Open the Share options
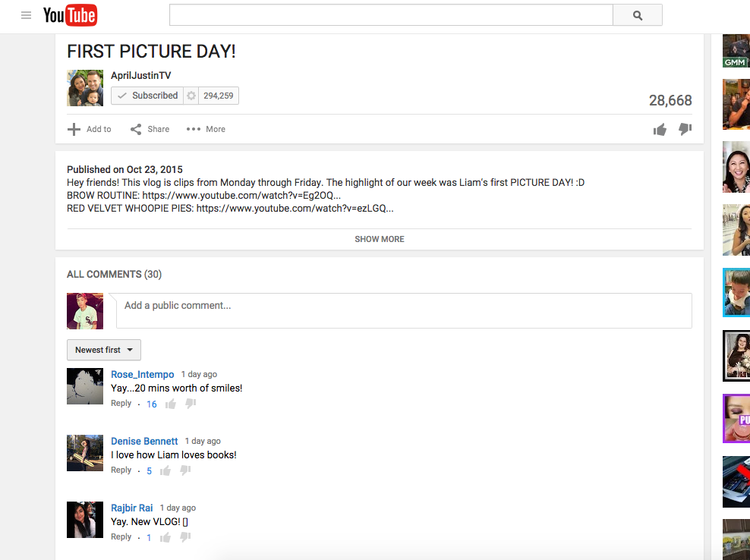The image size is (750, 560). pos(150,129)
